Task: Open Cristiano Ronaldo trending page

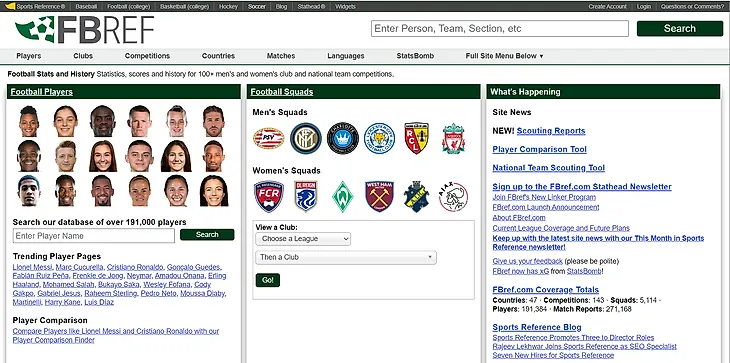Action: pyautogui.click(x=135, y=267)
